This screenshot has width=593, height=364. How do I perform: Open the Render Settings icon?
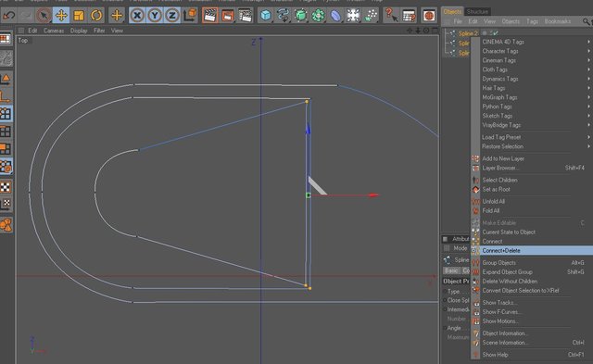click(x=246, y=16)
